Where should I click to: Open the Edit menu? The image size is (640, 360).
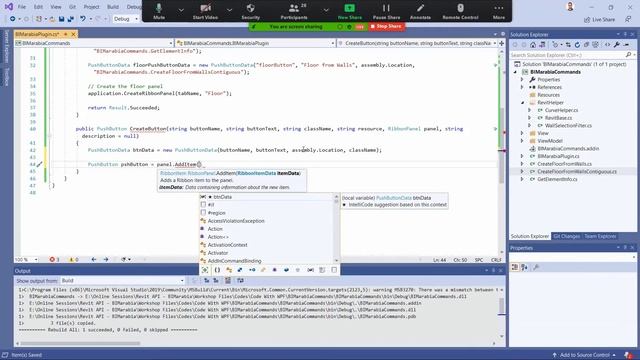pyautogui.click(x=38, y=7)
